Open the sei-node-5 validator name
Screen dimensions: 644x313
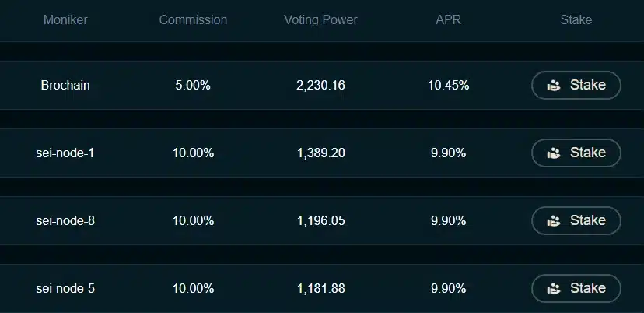click(x=65, y=289)
